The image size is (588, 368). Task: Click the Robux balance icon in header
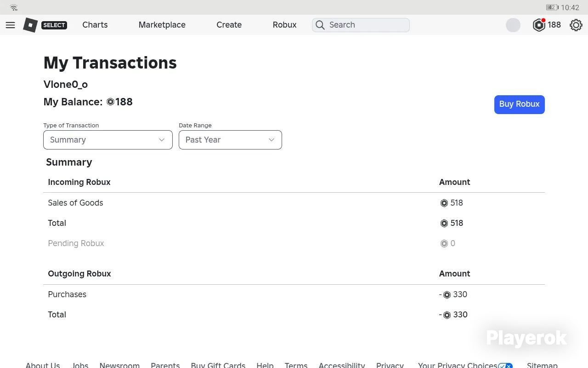click(x=539, y=25)
